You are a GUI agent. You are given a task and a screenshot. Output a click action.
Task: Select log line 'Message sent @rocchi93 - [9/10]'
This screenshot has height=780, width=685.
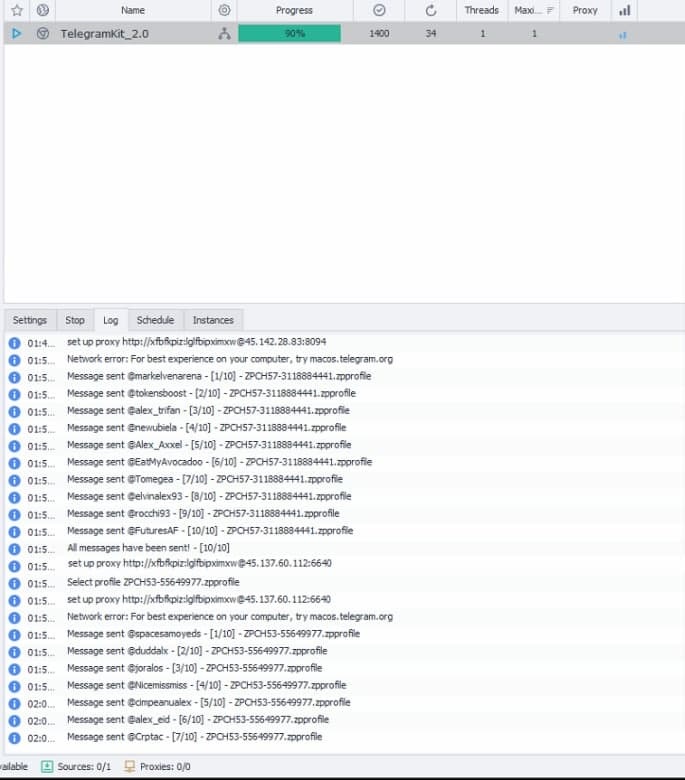coord(203,513)
